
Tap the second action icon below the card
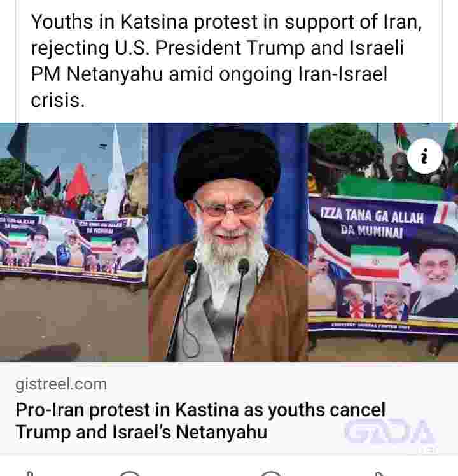tap(130, 473)
